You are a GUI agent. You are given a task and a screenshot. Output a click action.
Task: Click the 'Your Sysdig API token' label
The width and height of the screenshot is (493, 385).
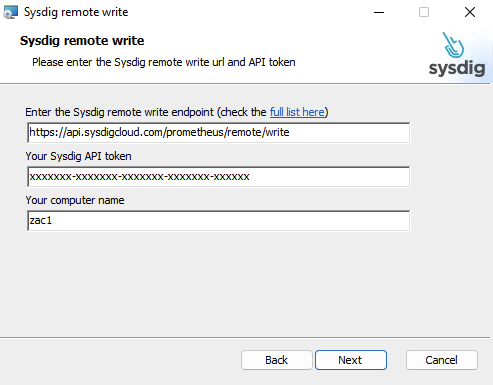coord(78,156)
